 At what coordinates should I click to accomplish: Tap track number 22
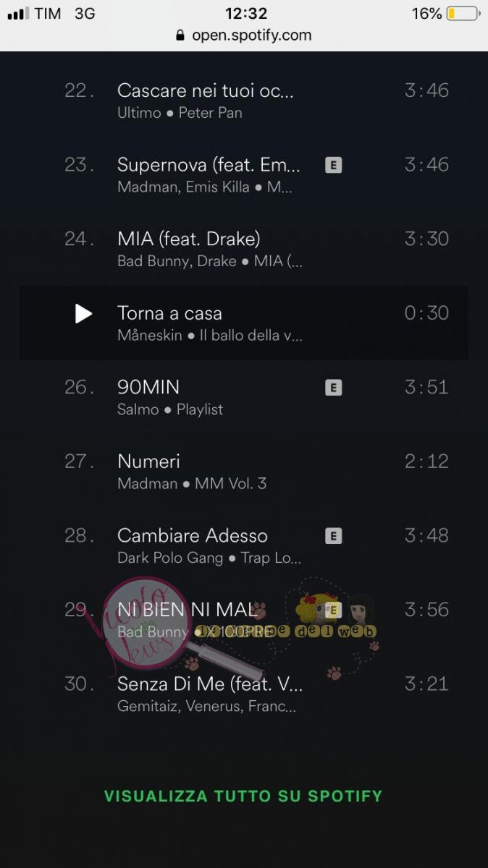pyautogui.click(x=80, y=90)
